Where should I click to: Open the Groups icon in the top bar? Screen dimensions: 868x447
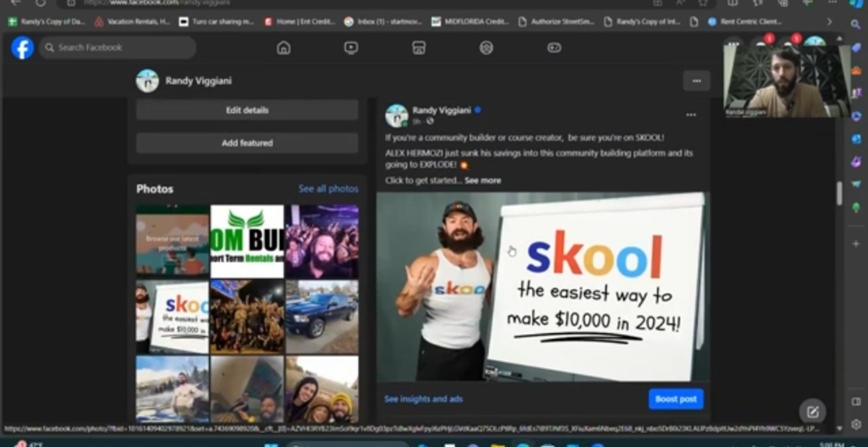[x=486, y=48]
